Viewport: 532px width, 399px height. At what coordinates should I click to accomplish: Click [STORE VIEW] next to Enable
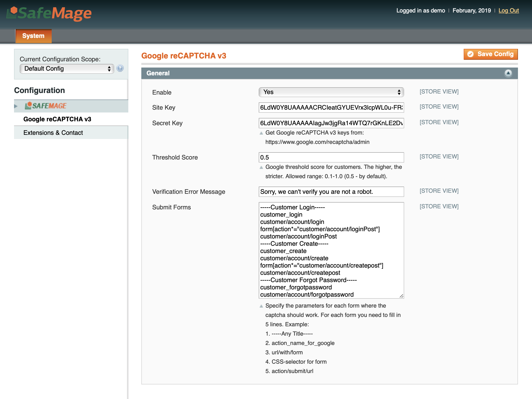point(439,91)
